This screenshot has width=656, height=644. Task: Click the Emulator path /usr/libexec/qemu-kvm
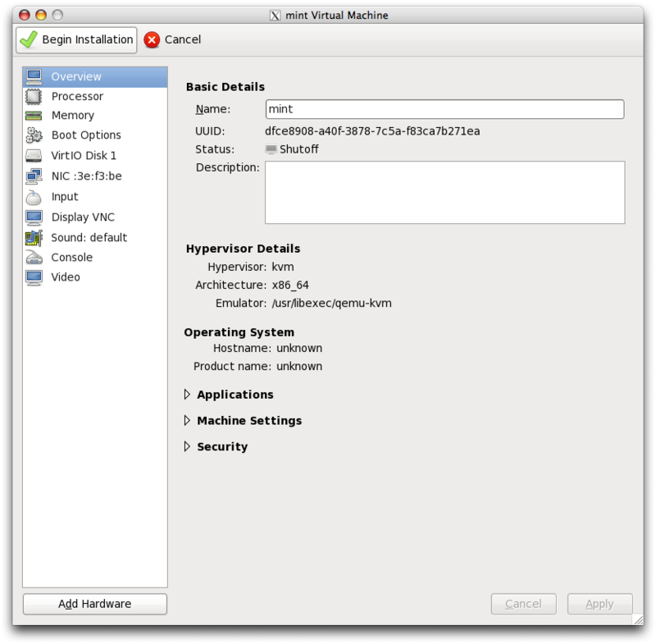click(332, 304)
